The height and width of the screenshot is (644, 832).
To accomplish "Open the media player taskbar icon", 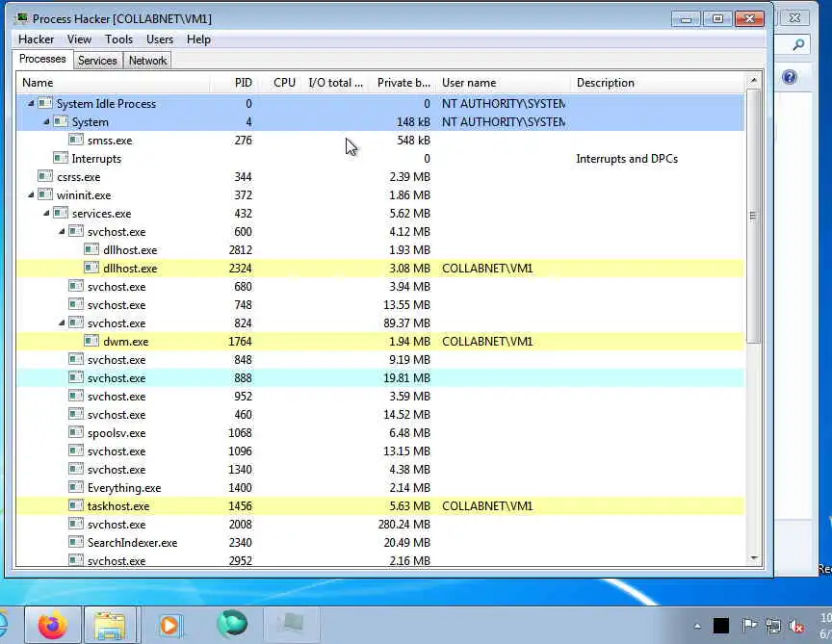I will point(170,625).
